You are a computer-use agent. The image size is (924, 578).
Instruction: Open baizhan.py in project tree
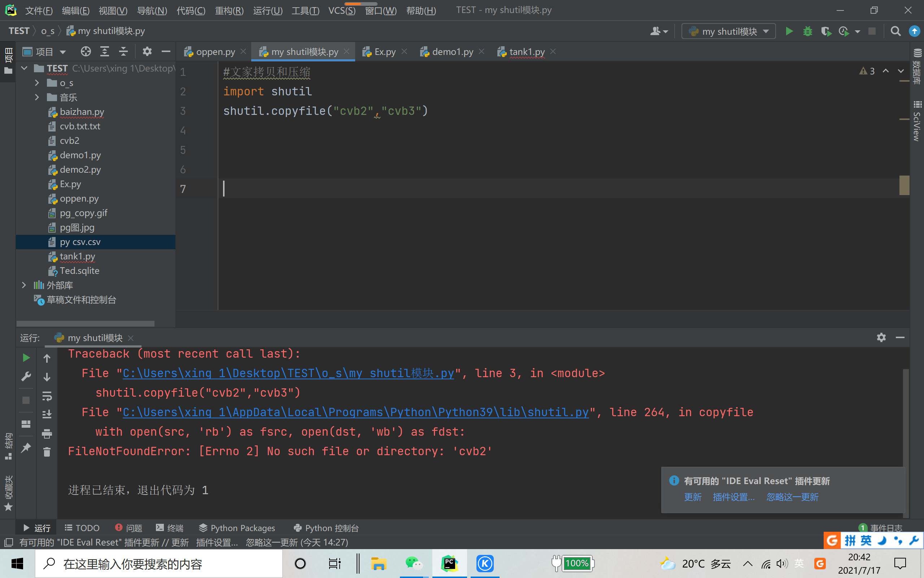[82, 112]
